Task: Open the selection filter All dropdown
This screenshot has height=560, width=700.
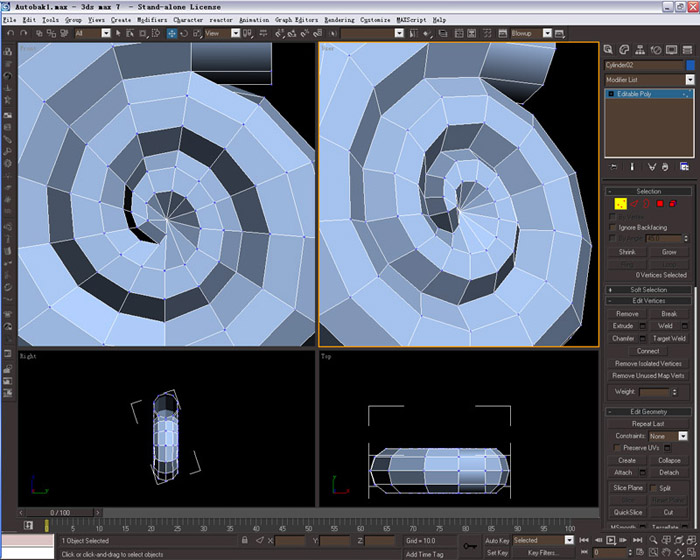Action: tap(106, 33)
